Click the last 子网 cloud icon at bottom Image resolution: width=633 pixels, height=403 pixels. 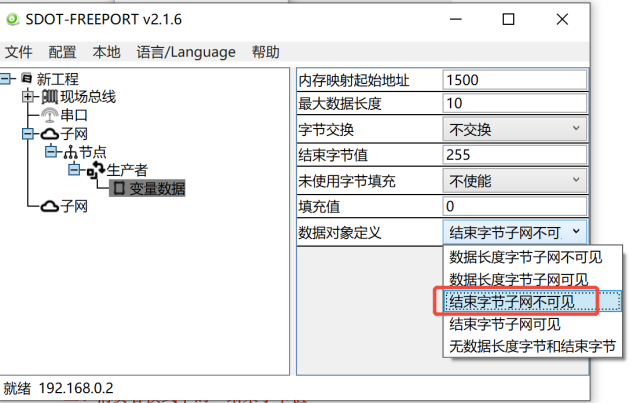[49, 207]
